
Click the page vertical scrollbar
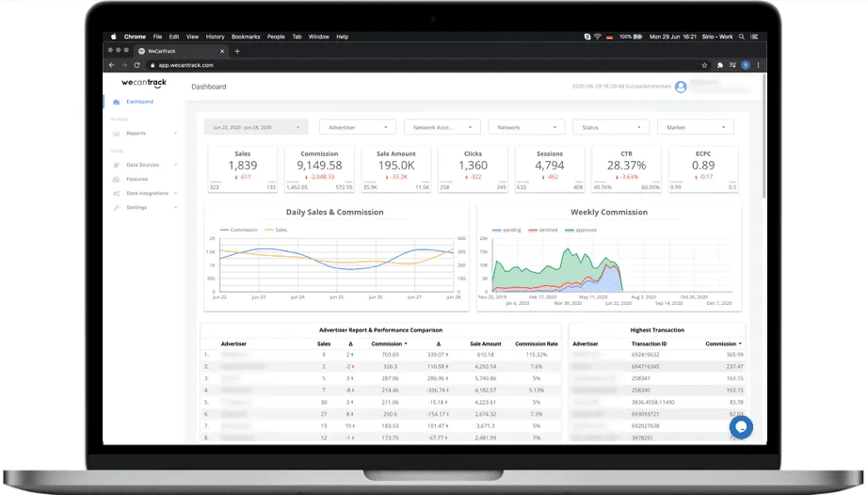[x=764, y=136]
